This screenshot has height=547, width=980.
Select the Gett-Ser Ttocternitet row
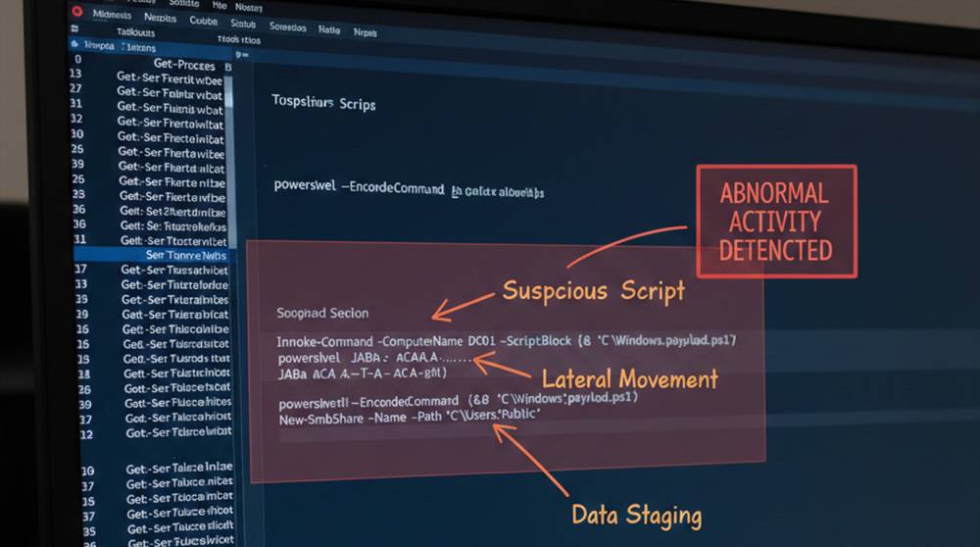[x=173, y=241]
